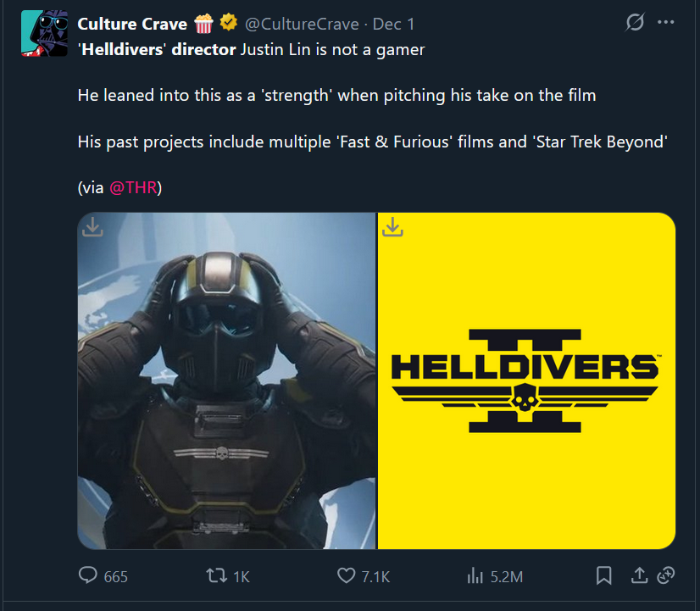Click the slashed-circle icon beside the ellipsis
The width and height of the screenshot is (700, 611).
[x=634, y=23]
